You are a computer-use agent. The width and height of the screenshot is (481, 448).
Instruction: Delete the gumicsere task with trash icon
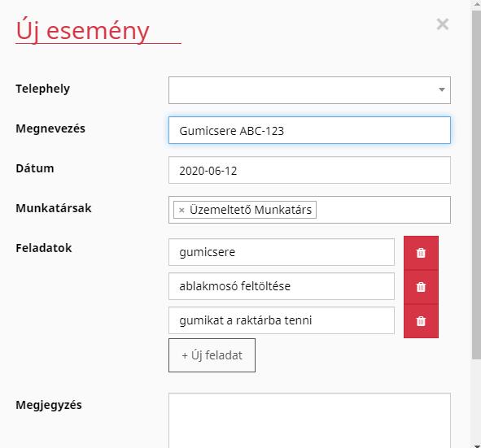pos(421,253)
